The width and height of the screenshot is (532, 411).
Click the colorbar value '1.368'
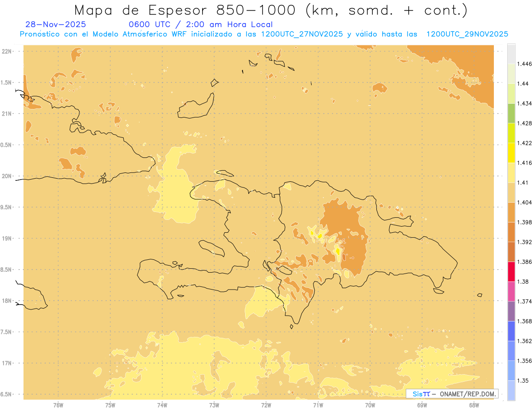pyautogui.click(x=525, y=321)
